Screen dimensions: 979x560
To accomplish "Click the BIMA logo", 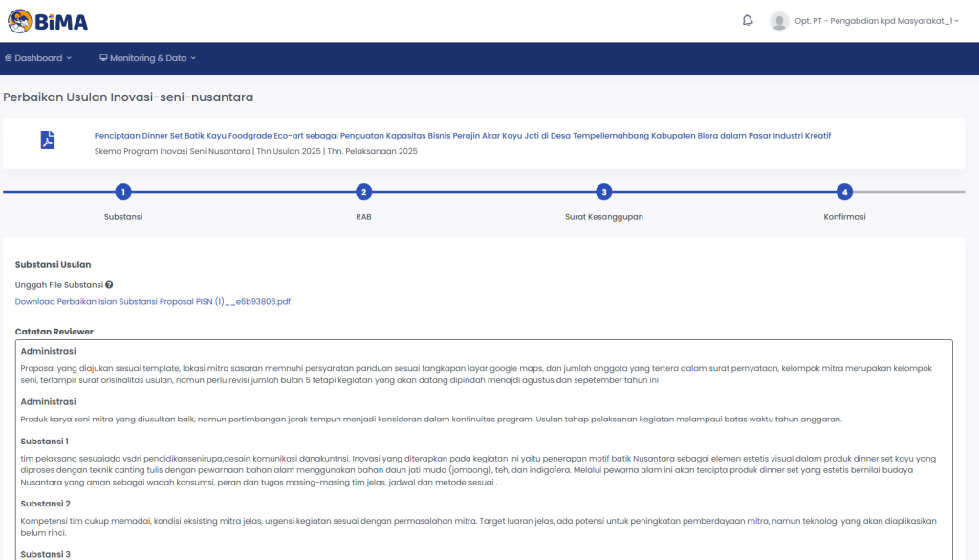I will point(46,20).
